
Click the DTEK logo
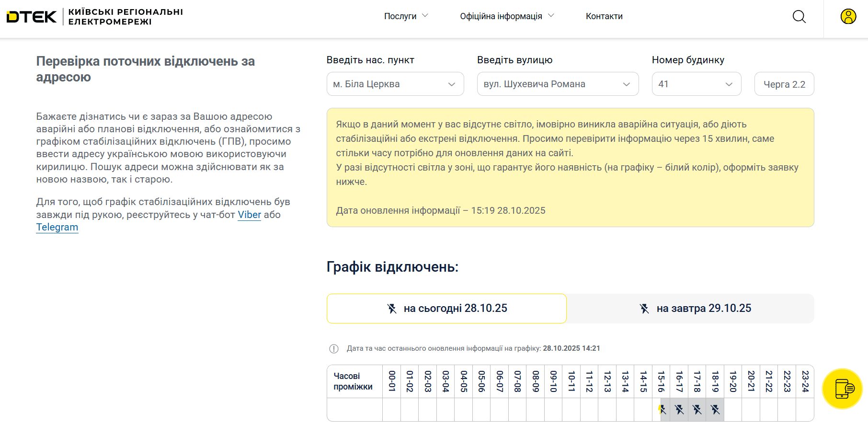click(32, 17)
